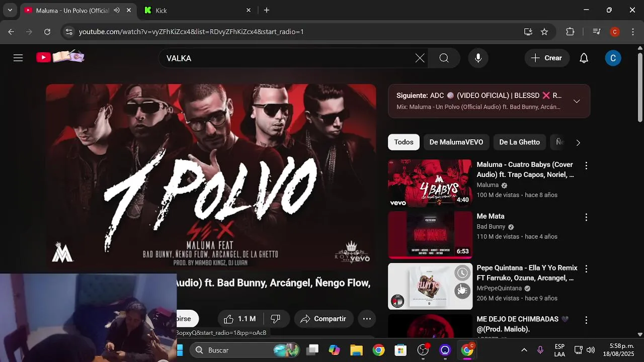The height and width of the screenshot is (362, 644).
Task: Open the Crear menu
Action: (547, 58)
